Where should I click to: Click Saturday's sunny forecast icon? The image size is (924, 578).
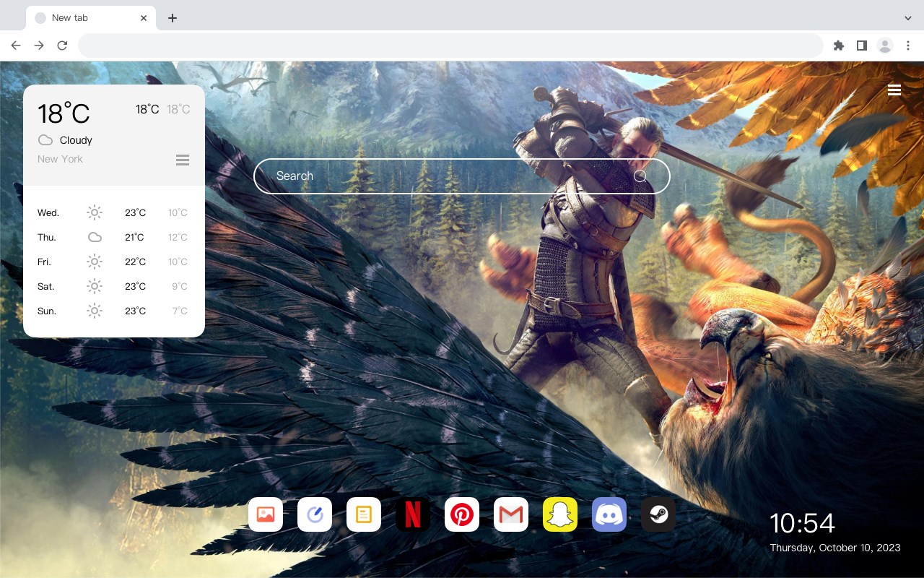[95, 286]
